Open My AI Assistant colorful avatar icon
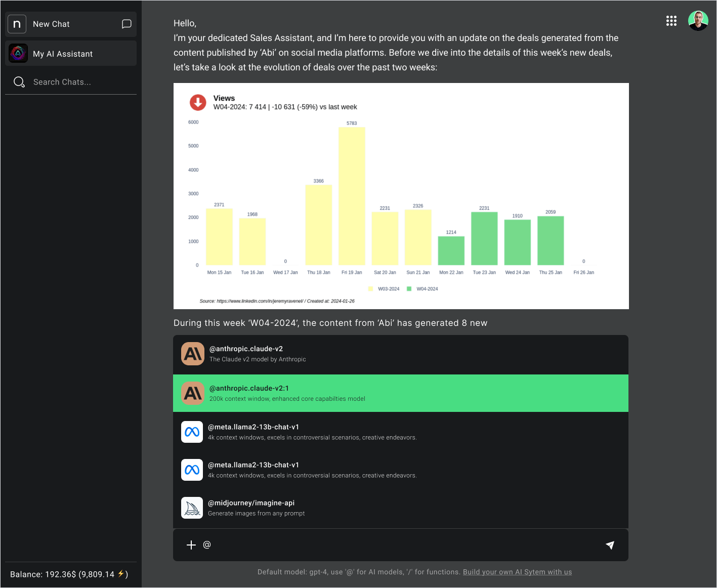This screenshot has height=588, width=717. [18, 53]
